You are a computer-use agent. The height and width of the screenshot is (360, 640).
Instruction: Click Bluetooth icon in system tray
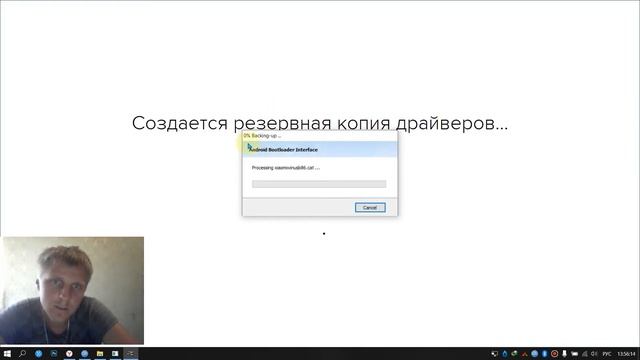pos(544,353)
